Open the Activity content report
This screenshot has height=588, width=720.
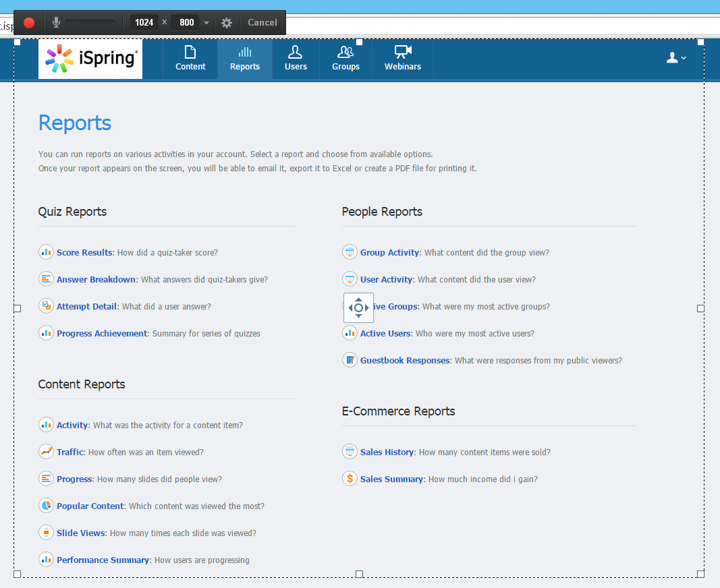(72, 425)
